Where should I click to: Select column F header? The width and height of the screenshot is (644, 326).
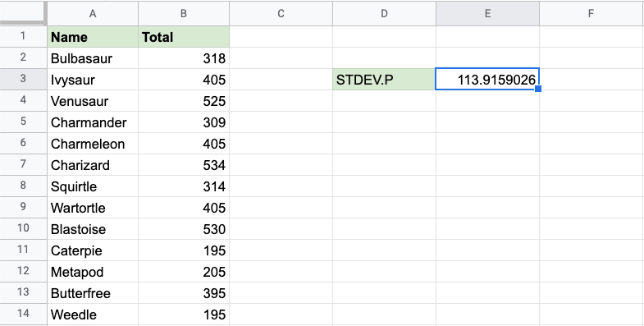point(591,14)
